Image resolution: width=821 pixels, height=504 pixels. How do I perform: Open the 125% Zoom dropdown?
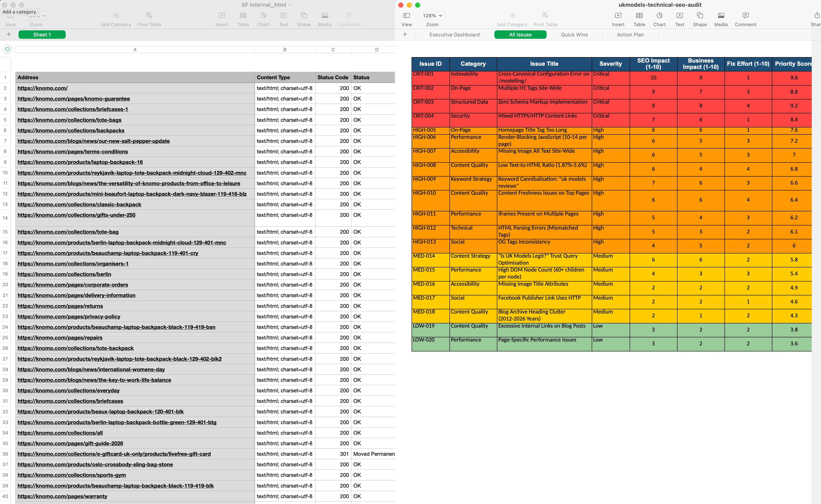tap(432, 16)
